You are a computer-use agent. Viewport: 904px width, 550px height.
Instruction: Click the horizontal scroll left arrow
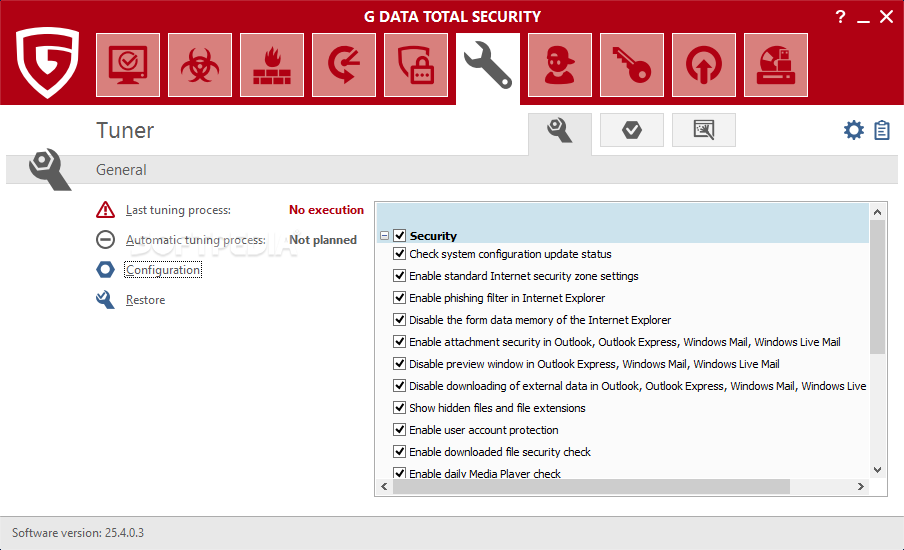click(x=385, y=487)
